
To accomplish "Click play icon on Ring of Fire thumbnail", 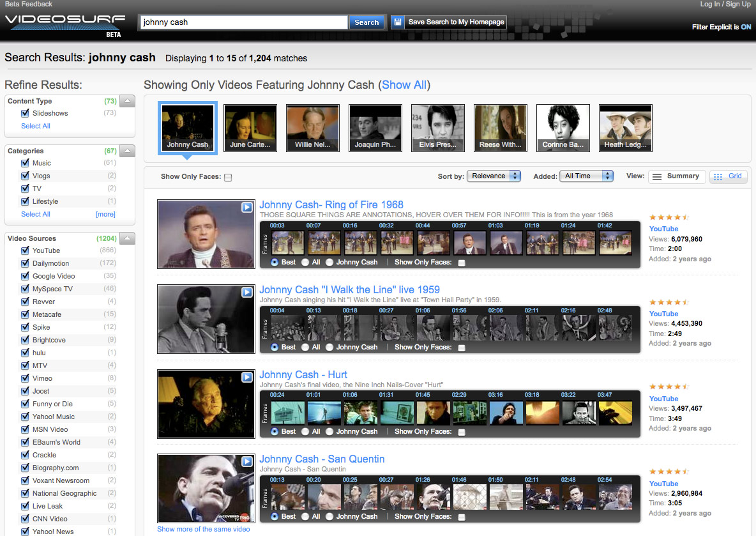I will (247, 208).
